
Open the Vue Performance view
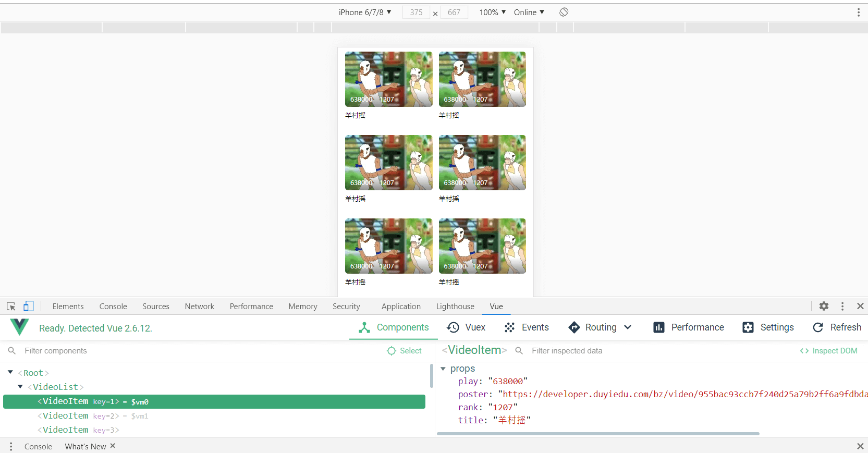[688, 327]
